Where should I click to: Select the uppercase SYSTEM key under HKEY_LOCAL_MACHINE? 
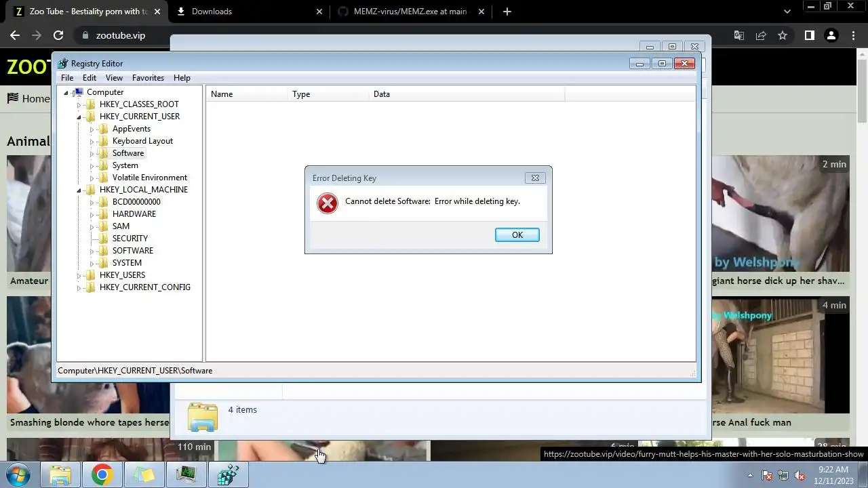pos(127,263)
